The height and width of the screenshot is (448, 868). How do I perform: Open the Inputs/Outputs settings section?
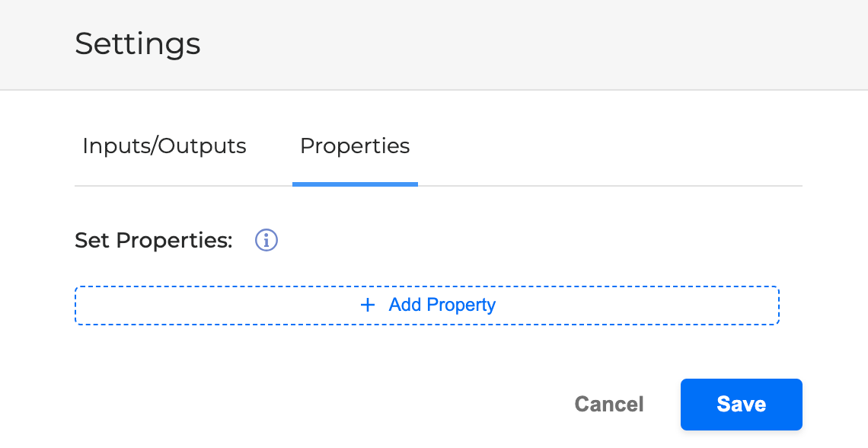tap(164, 146)
